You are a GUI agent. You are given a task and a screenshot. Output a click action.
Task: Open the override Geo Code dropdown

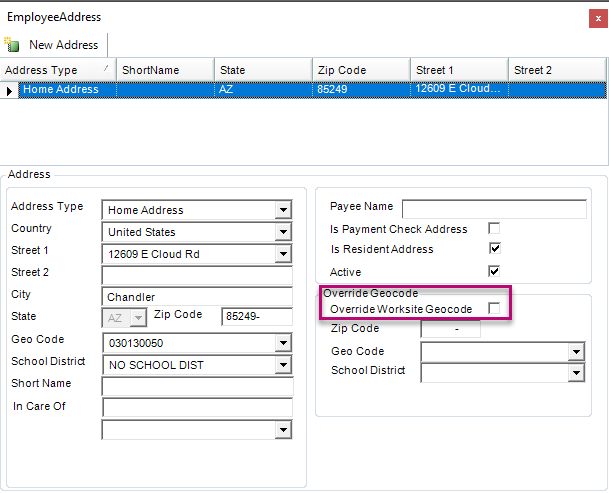tap(575, 352)
